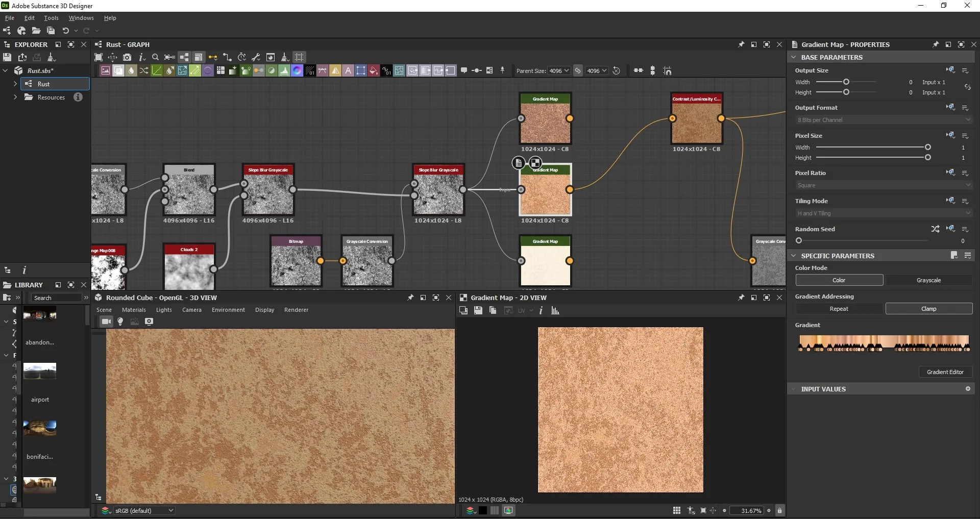
Task: Add a Bitmap node from toolbar
Action: (x=105, y=70)
